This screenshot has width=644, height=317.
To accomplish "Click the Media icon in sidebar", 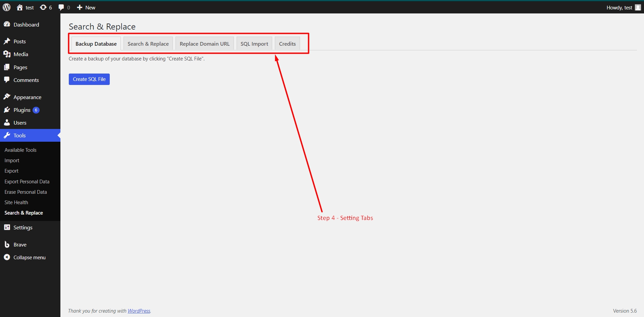I will coord(7,54).
